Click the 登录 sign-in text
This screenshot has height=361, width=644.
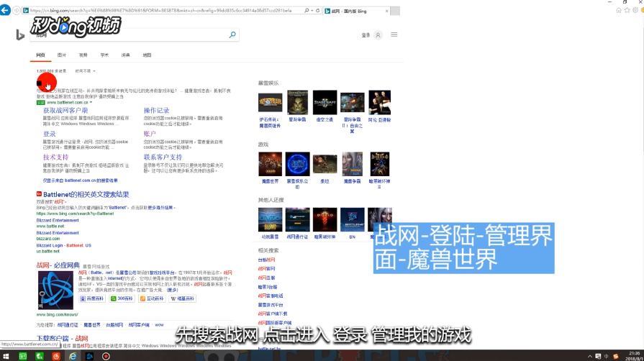click(x=366, y=35)
